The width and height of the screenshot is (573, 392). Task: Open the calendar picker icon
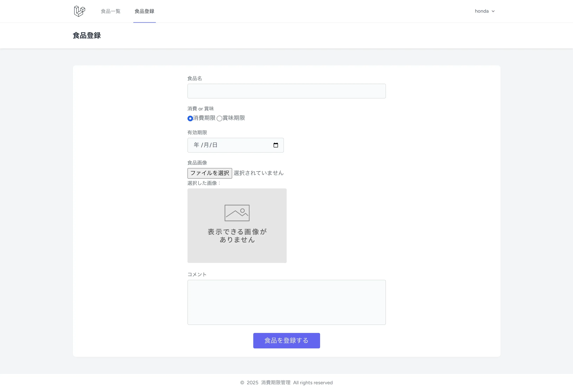click(276, 145)
